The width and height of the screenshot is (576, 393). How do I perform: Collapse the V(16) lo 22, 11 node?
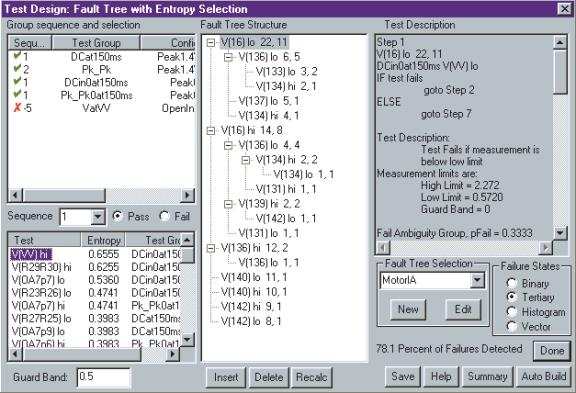[211, 43]
